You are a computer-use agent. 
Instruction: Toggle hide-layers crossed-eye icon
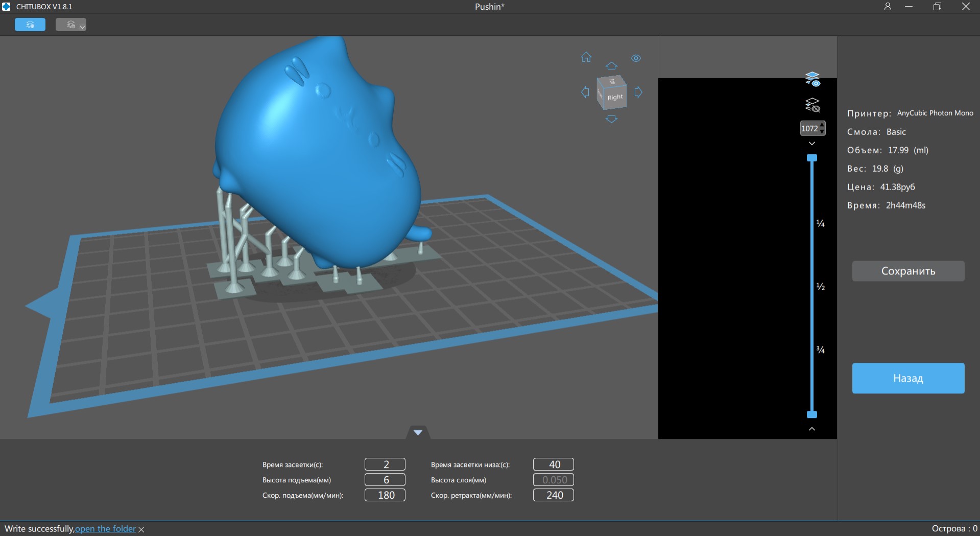point(812,105)
